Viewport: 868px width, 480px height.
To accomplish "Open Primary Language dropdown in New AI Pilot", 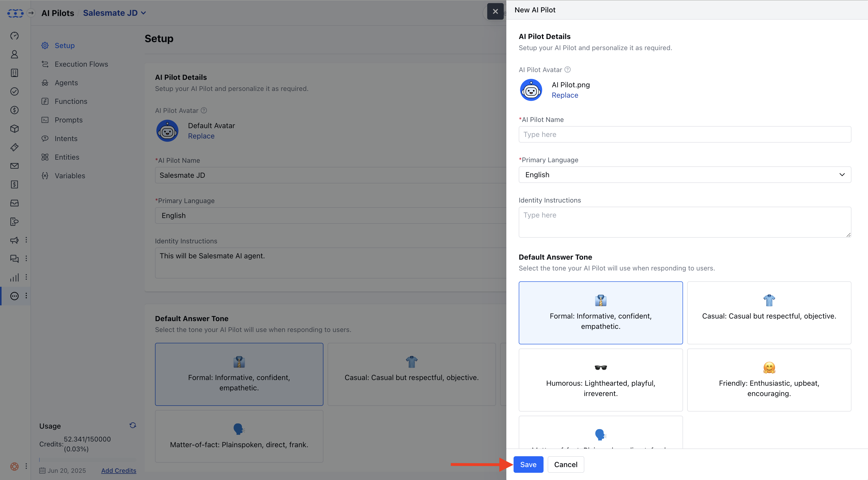I will tap(685, 175).
